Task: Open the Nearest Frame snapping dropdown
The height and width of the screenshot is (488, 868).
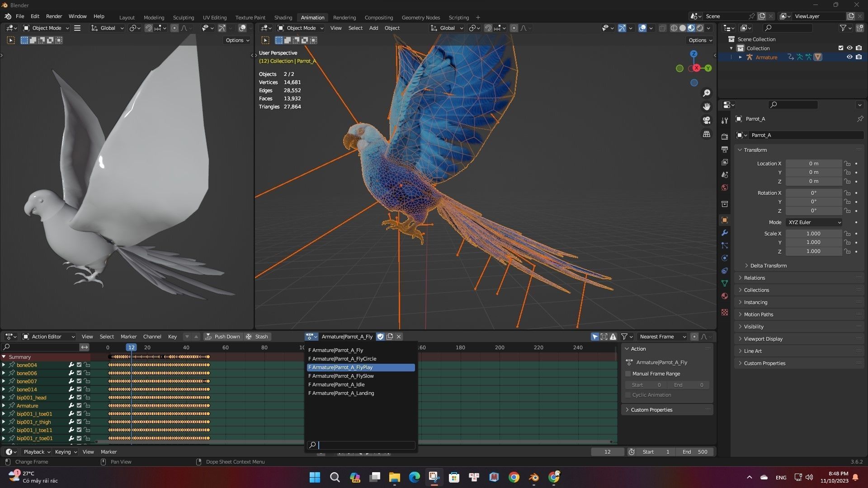Action: pyautogui.click(x=662, y=337)
